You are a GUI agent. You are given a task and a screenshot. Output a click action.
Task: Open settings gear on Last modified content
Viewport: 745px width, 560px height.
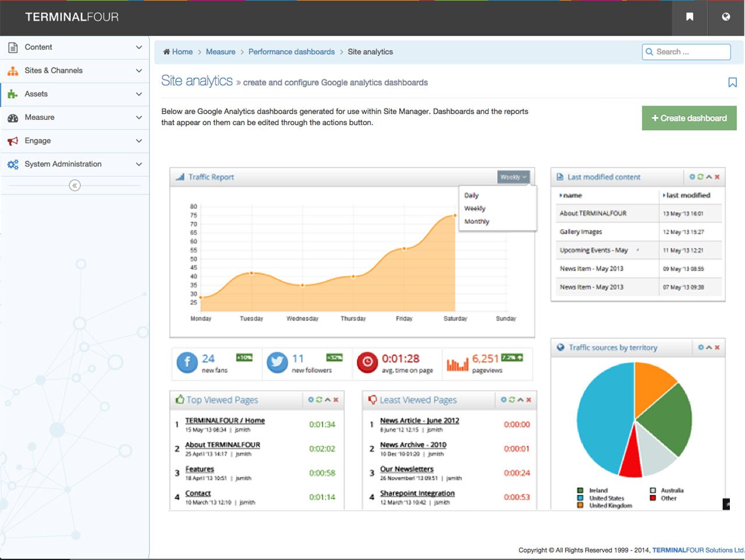[x=692, y=177]
